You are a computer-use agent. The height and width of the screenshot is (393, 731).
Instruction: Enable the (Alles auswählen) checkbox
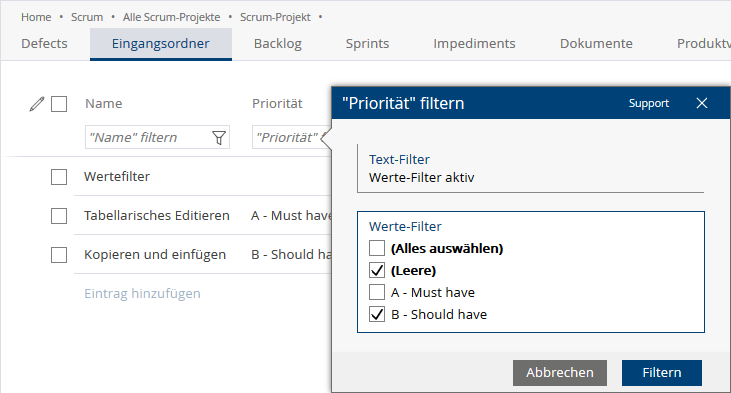(377, 248)
